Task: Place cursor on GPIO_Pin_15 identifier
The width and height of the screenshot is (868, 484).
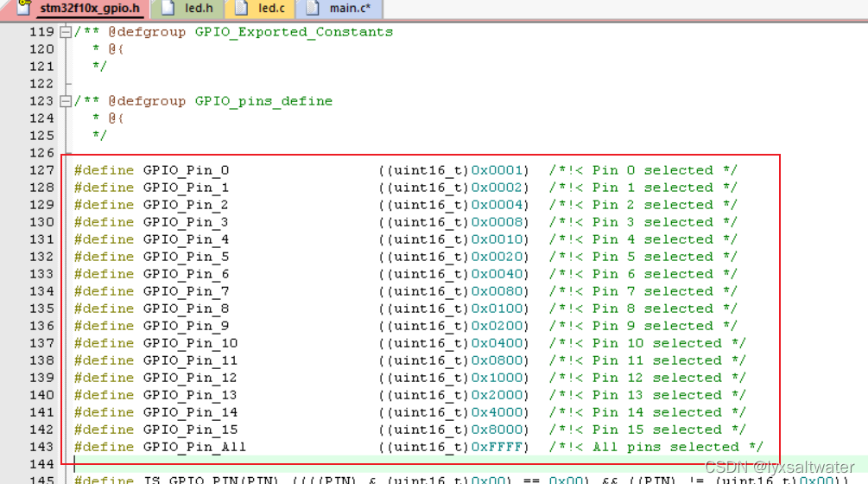Action: (190, 430)
